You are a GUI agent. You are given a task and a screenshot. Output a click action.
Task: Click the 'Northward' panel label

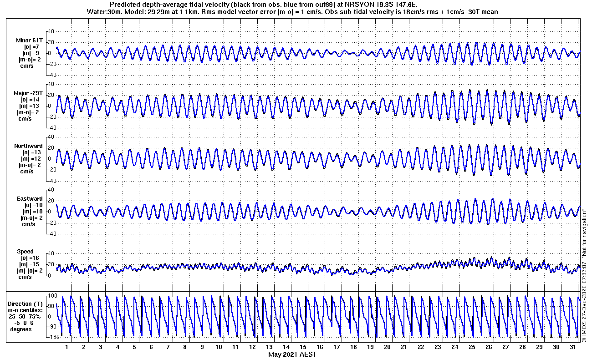pyautogui.click(x=28, y=146)
